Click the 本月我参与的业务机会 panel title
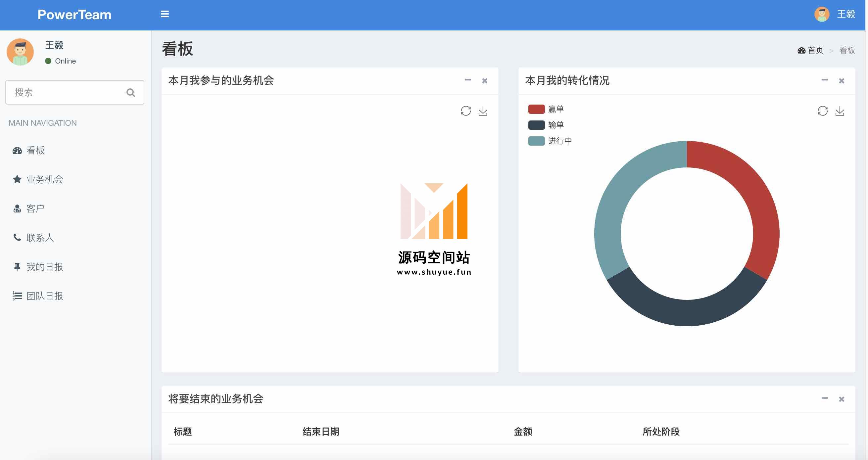 click(221, 80)
